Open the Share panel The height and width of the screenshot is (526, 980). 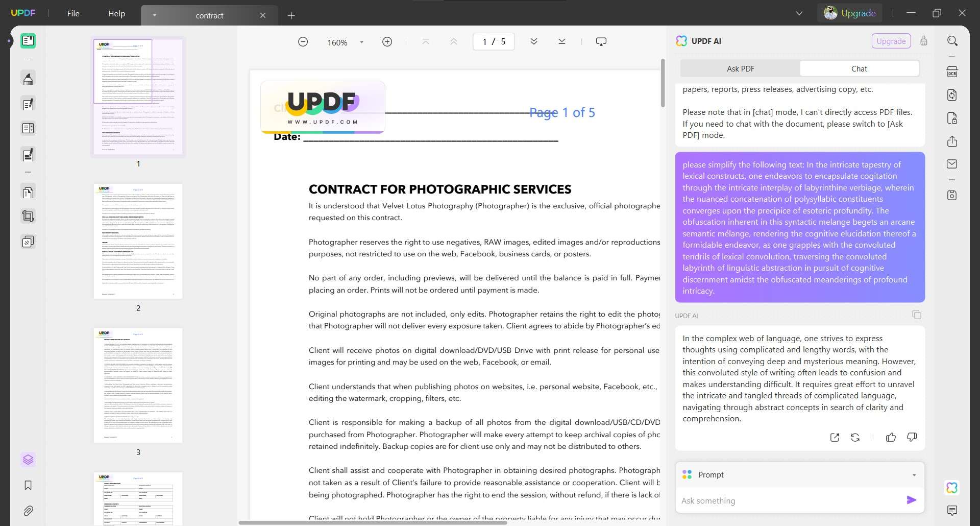pyautogui.click(x=952, y=141)
